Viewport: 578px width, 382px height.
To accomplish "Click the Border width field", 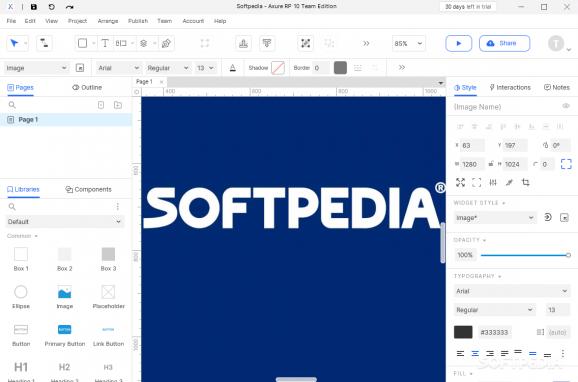I will (x=321, y=68).
